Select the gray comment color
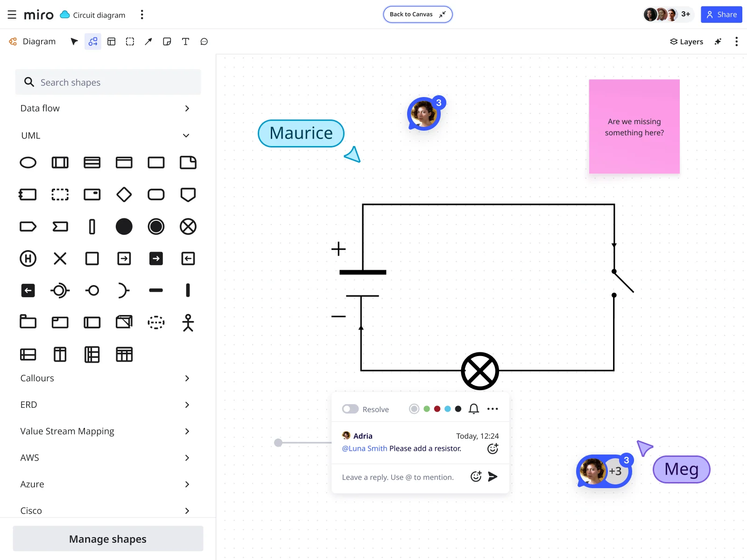747x560 pixels. pos(414,409)
